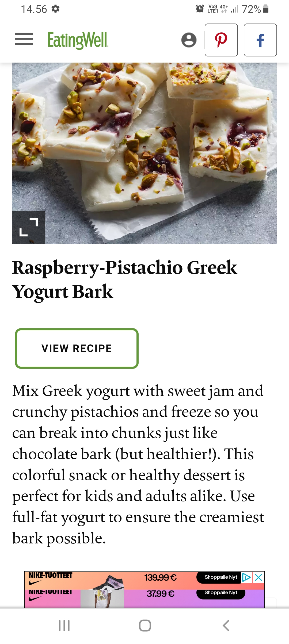Share recipe on Pinterest

[221, 40]
